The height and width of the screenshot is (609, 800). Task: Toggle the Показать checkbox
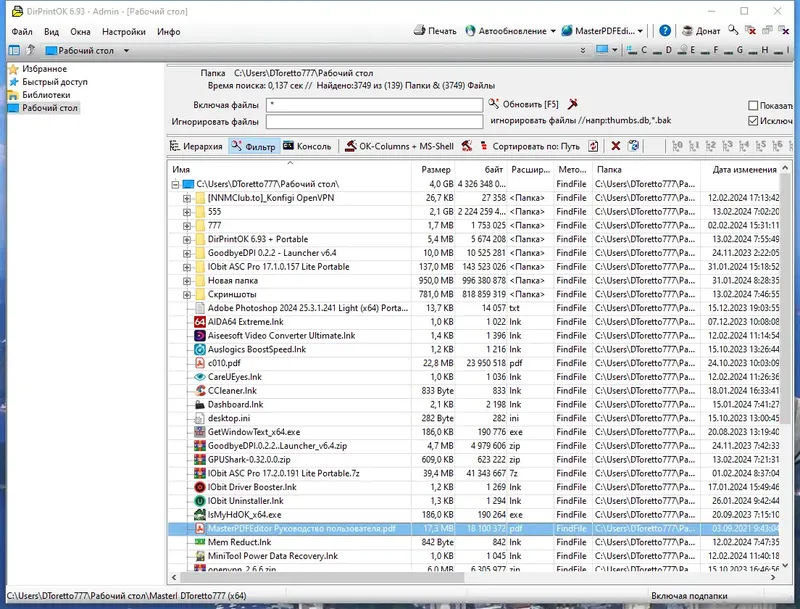coord(753,106)
